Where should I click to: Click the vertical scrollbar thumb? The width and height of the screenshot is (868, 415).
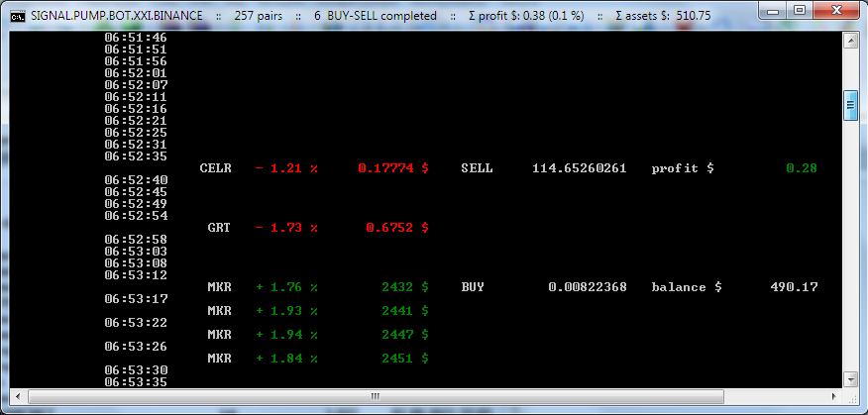pos(850,105)
